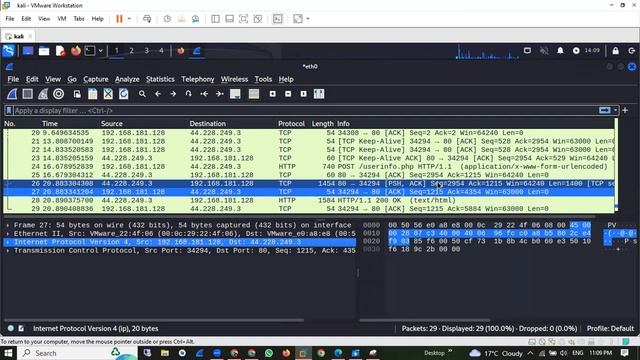
Task: Open Wireless menu
Action: (234, 79)
